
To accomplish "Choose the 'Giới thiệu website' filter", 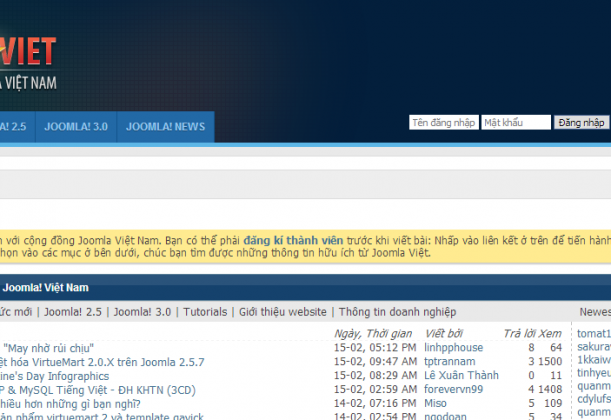I will (283, 312).
